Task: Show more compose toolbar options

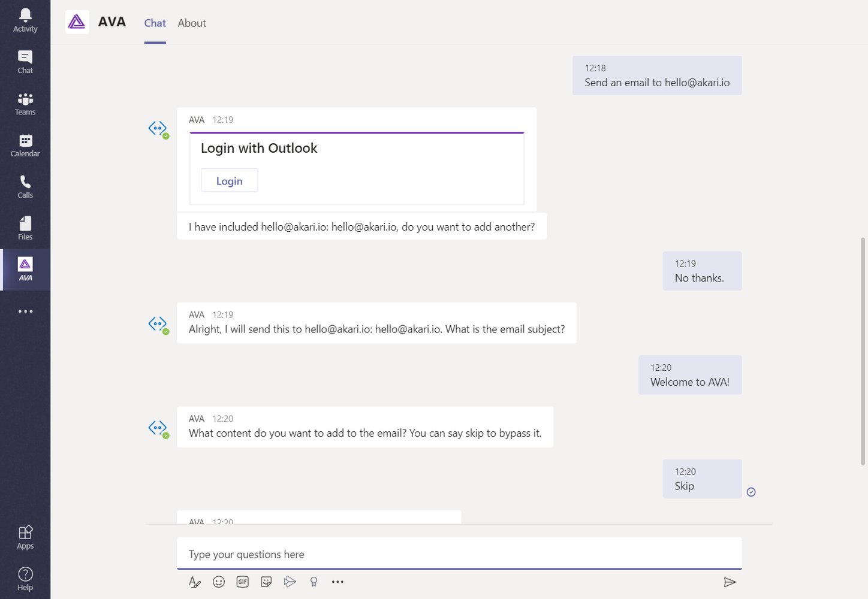Action: [337, 582]
